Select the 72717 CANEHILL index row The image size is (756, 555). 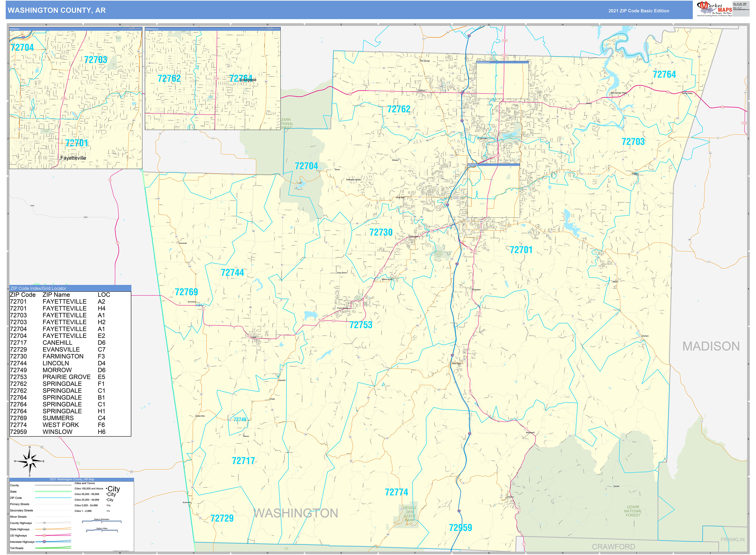coord(70,343)
